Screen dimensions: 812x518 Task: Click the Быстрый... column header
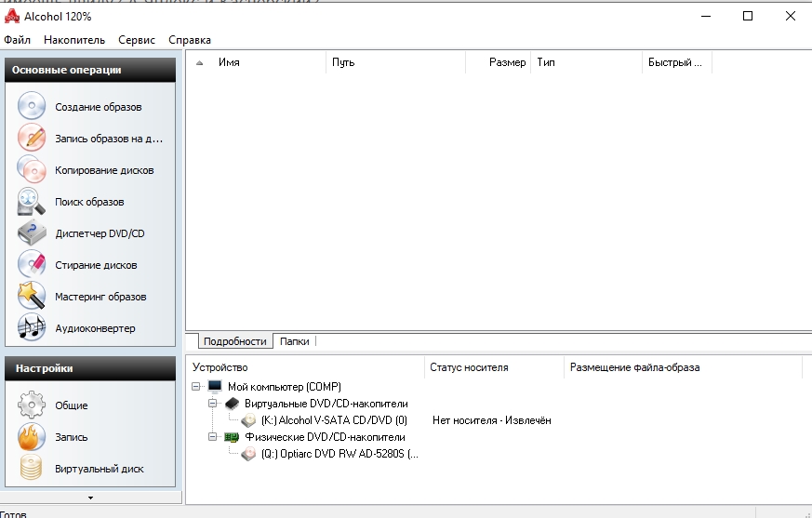pyautogui.click(x=677, y=62)
